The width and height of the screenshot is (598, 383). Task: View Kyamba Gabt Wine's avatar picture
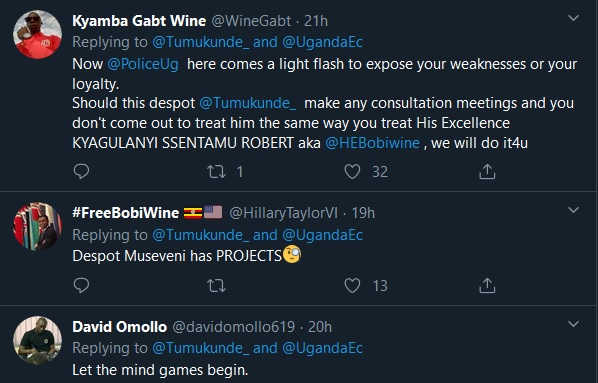37,34
